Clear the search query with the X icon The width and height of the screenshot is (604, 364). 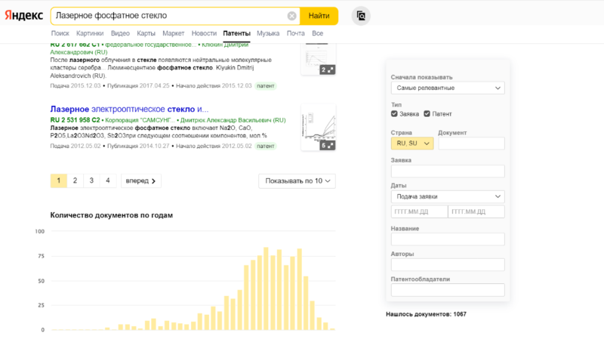click(291, 16)
